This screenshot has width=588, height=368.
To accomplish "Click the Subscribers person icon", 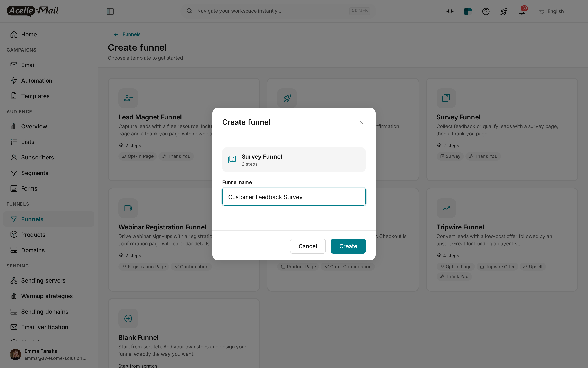I will click(14, 157).
